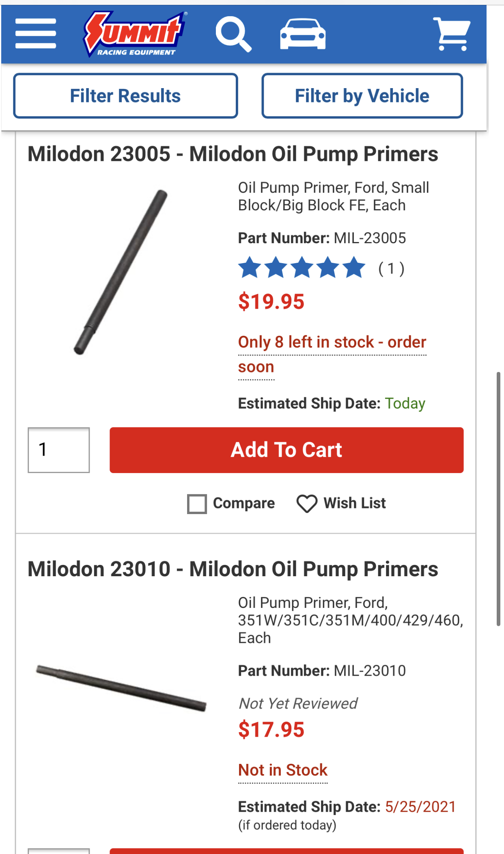This screenshot has width=504, height=854.
Task: Click the Milodon 23005 primer product image
Action: 121,272
